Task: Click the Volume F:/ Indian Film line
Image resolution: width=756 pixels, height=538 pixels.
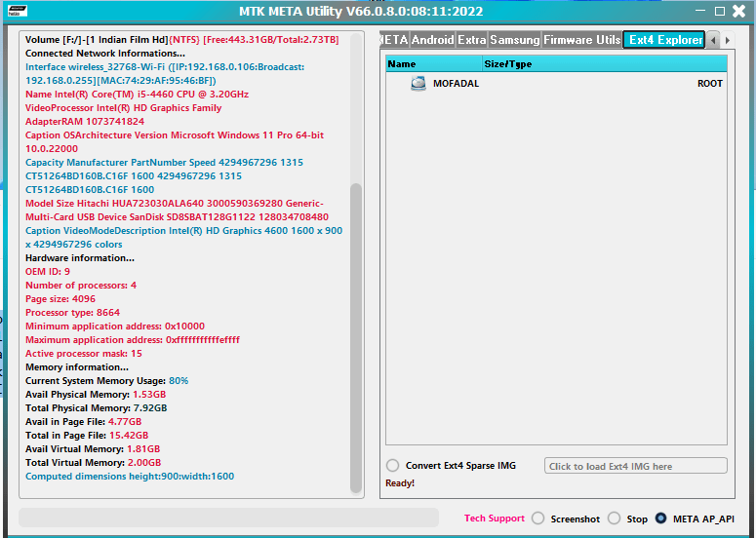Action: pos(181,40)
